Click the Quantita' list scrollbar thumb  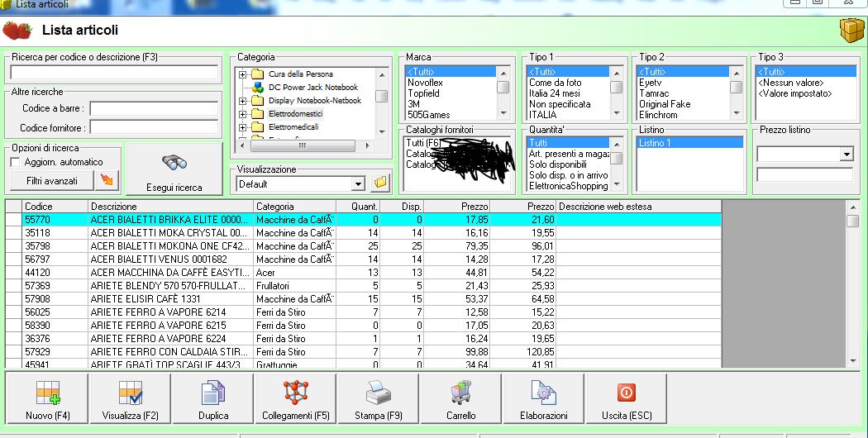(x=616, y=159)
